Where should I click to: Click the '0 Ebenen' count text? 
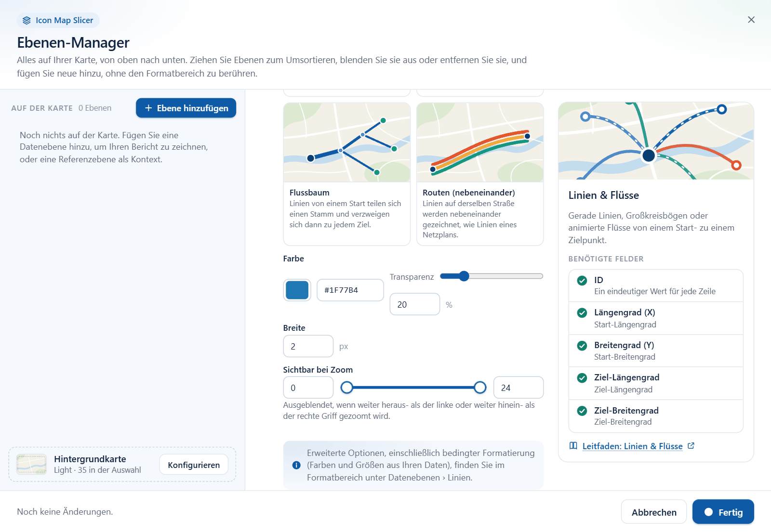click(95, 108)
